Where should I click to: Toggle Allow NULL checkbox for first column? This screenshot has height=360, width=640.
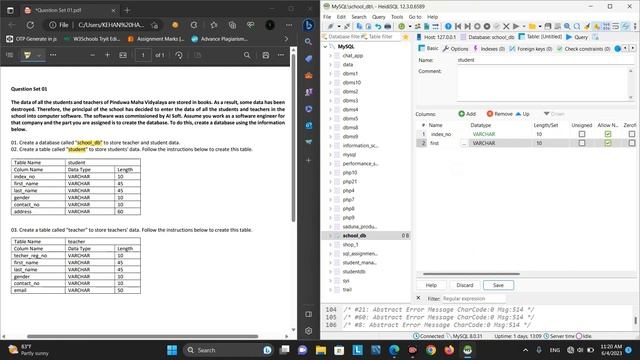click(x=608, y=143)
